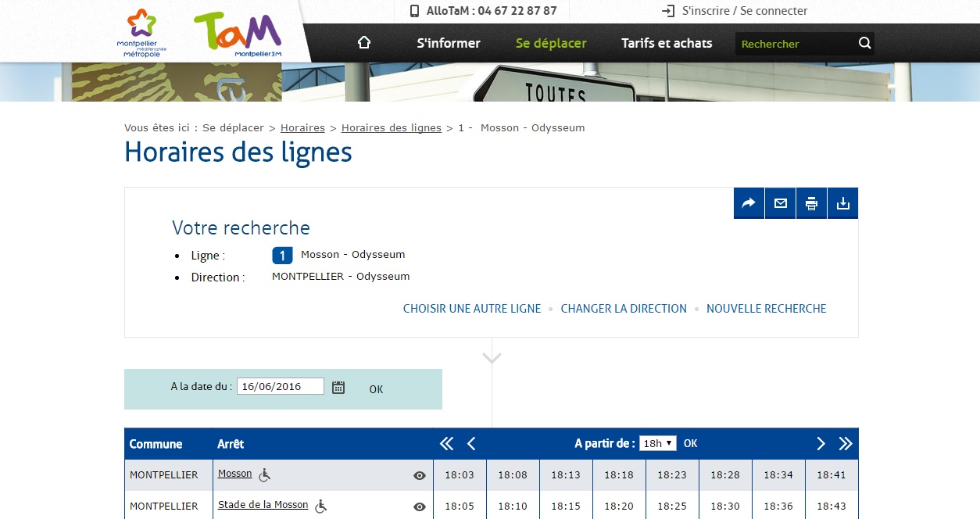Toggle eye icon for Stade de la Mosson

pos(420,506)
